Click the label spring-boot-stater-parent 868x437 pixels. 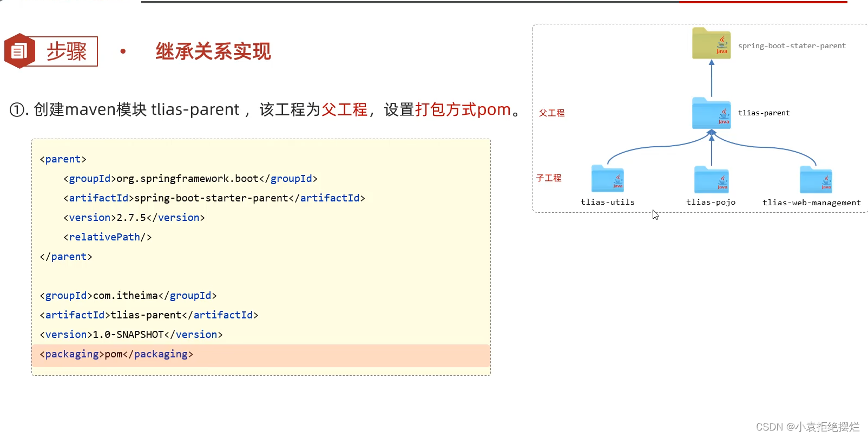pos(792,46)
